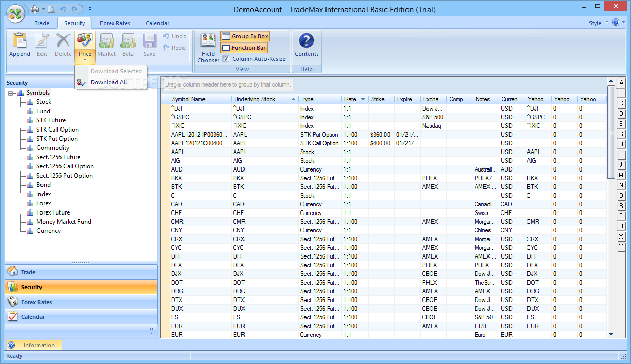Open the Information tab at bottom
Screen dimensions: 631x364
tap(34, 345)
